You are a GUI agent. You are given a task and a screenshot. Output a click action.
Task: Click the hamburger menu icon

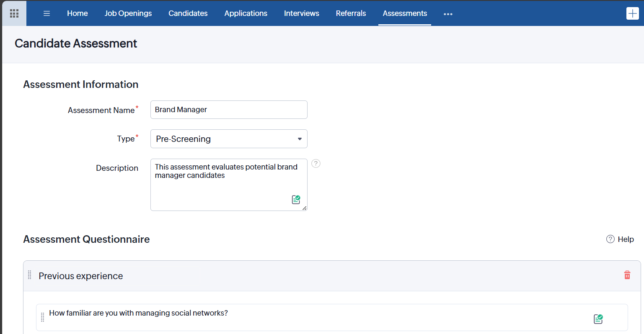pyautogui.click(x=47, y=13)
